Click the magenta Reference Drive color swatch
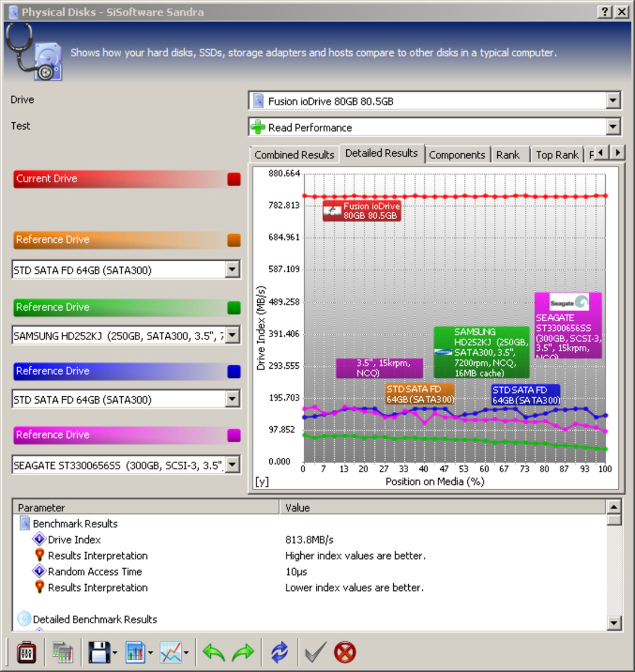Image resolution: width=635 pixels, height=672 pixels. pos(234,435)
